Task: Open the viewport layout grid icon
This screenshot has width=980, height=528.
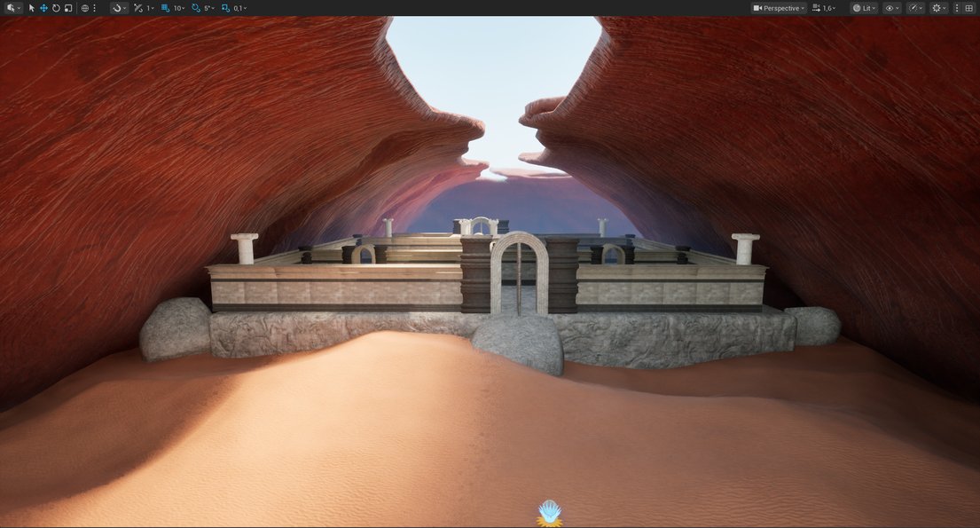Action: click(969, 8)
